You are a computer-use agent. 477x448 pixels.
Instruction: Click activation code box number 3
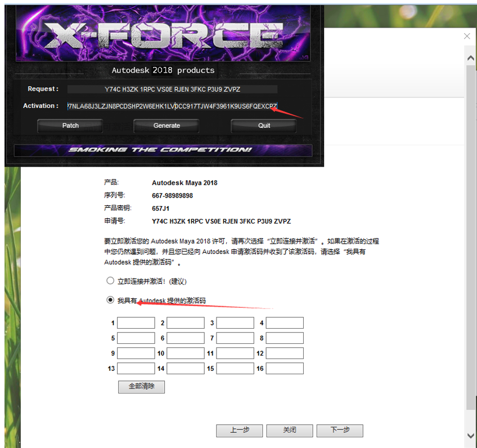click(x=235, y=323)
